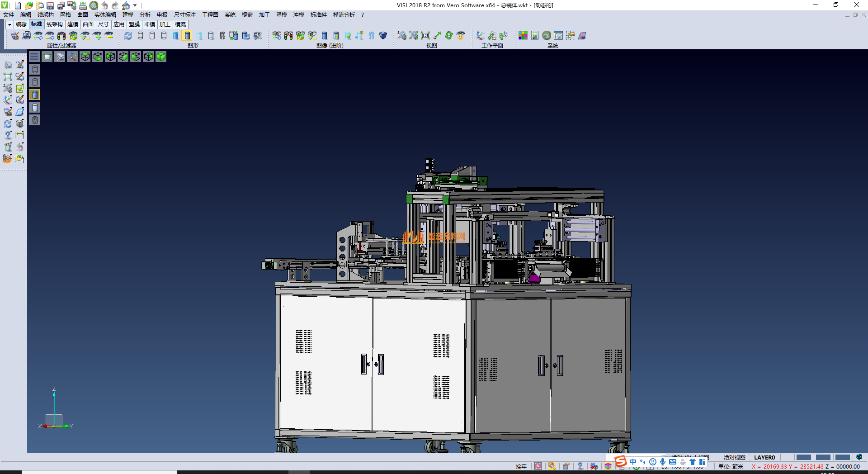Select the solid green cube shaded view
The height and width of the screenshot is (474, 868).
(161, 57)
